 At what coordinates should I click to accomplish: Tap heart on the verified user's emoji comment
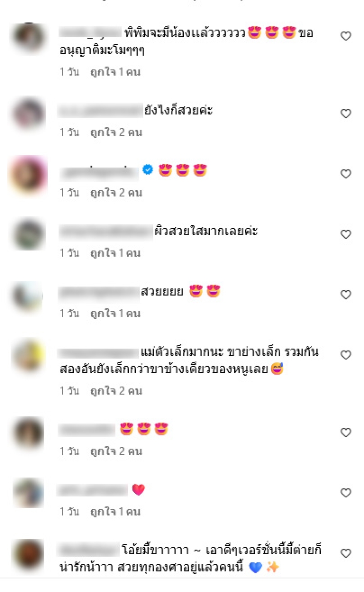[x=346, y=174]
